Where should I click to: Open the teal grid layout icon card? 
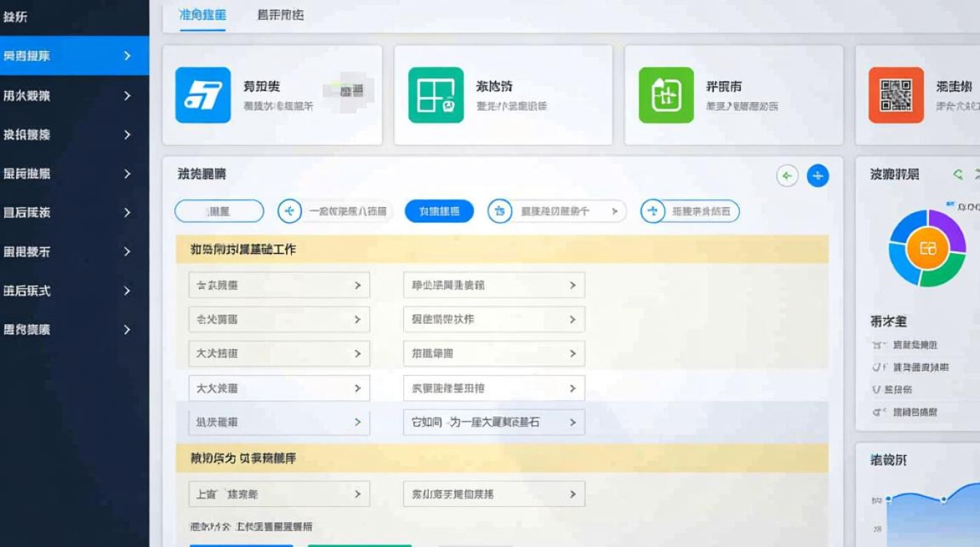[435, 95]
